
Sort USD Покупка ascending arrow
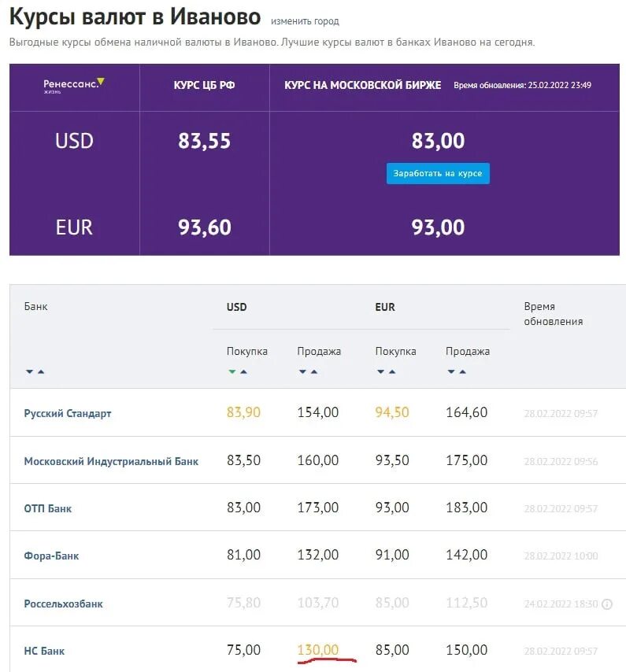pyautogui.click(x=243, y=371)
